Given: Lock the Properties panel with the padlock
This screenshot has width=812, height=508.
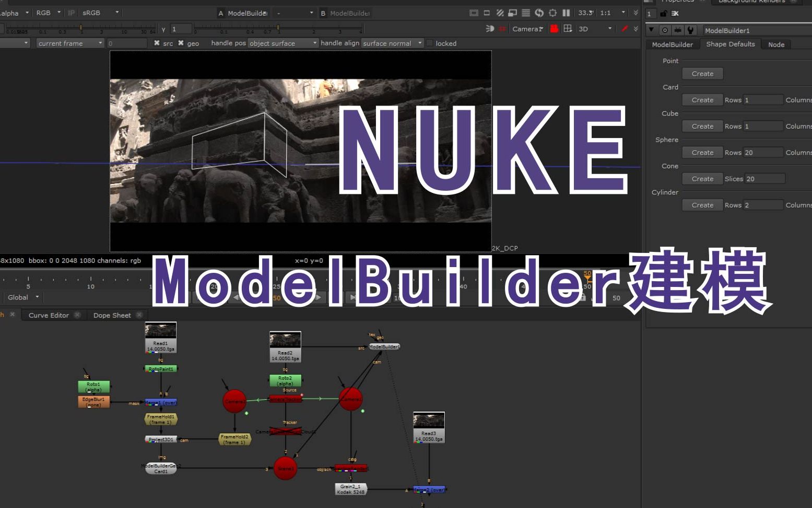Looking at the screenshot, I should [x=663, y=14].
